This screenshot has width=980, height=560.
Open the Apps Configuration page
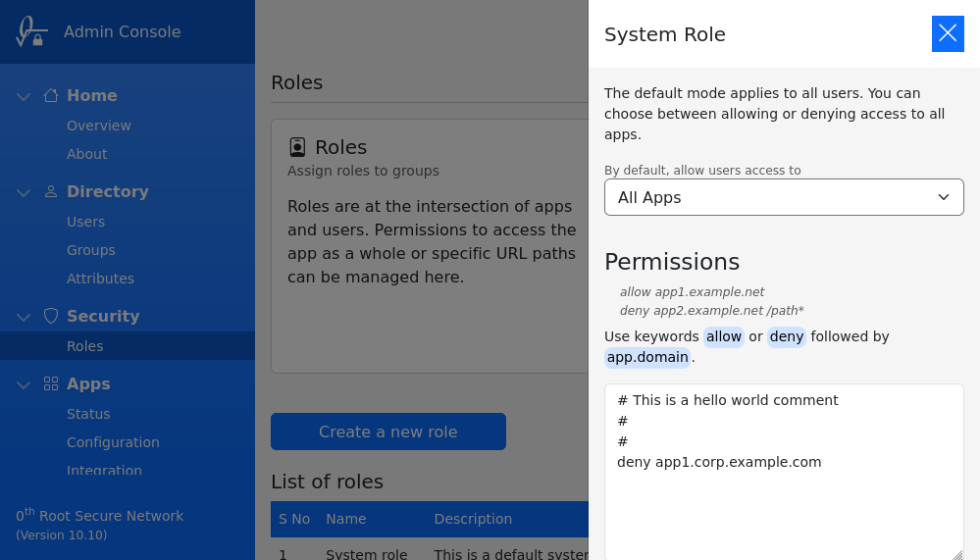(x=113, y=442)
